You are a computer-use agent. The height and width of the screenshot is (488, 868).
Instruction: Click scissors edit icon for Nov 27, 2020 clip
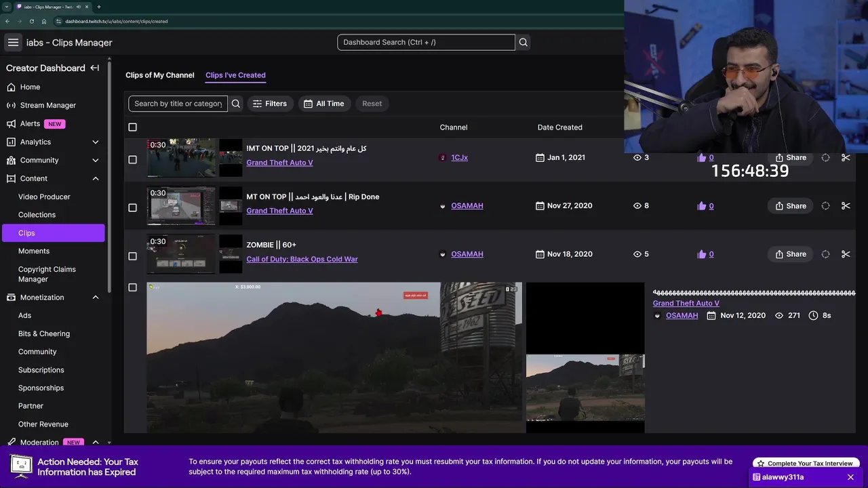[846, 205]
